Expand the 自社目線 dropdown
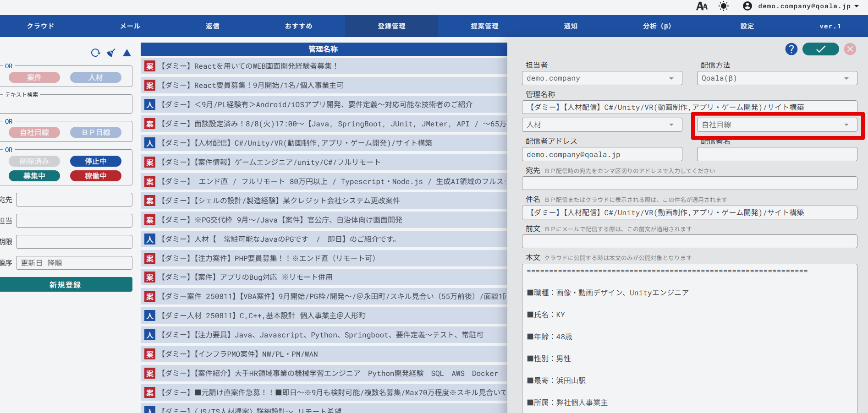Image resolution: width=868 pixels, height=413 pixels. click(x=776, y=125)
